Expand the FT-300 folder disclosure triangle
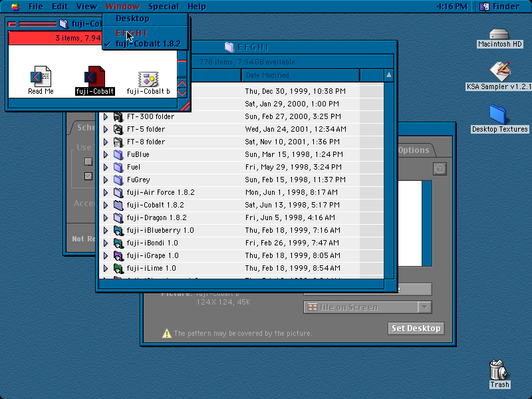The width and height of the screenshot is (532, 399). 106,117
